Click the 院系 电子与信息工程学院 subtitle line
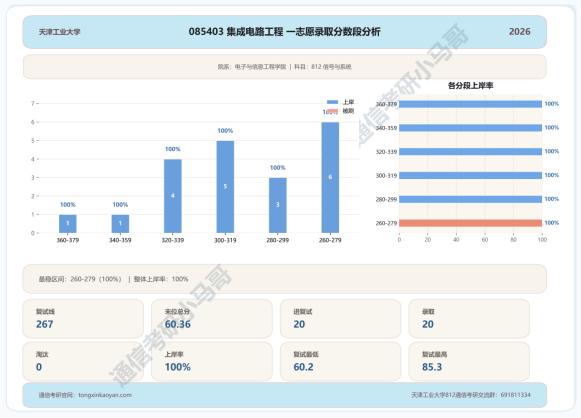 click(285, 67)
